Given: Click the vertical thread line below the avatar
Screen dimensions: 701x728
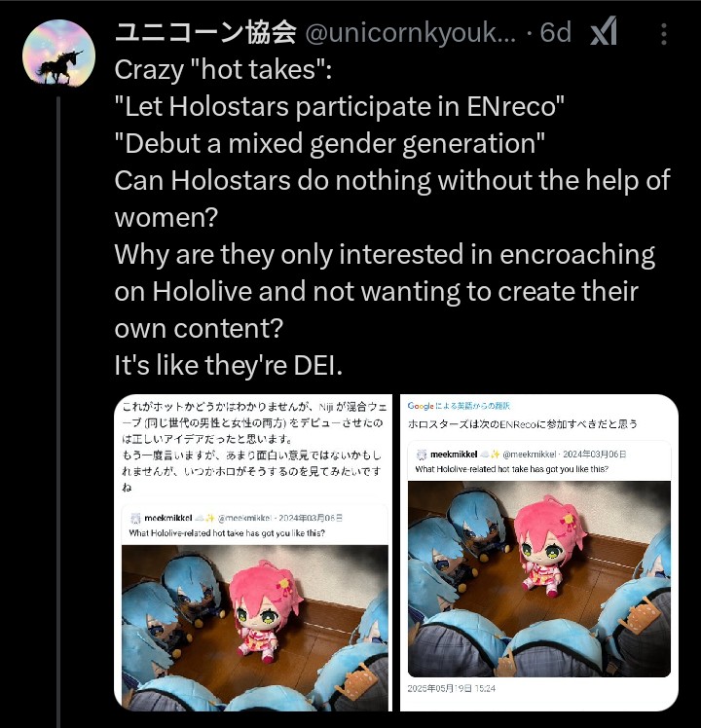Looking at the screenshot, I should (58, 413).
